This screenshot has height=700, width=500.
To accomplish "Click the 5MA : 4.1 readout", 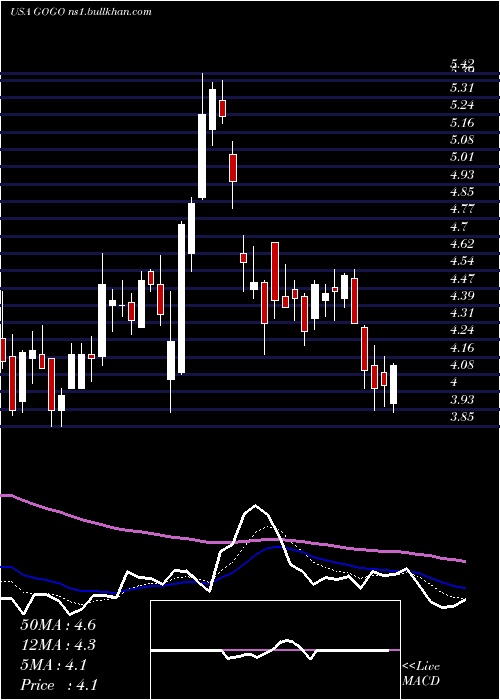I will pos(54,665).
